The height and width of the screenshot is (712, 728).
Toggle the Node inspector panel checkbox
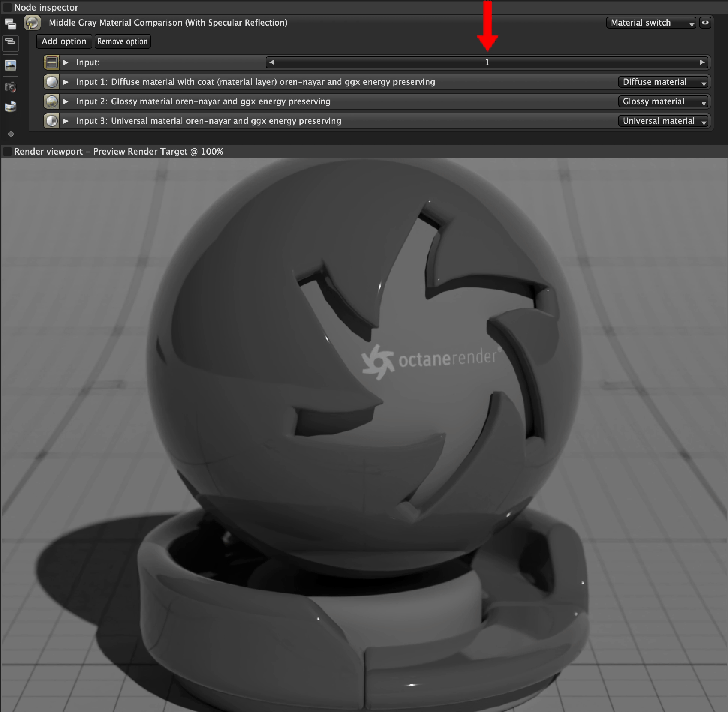pos(7,7)
